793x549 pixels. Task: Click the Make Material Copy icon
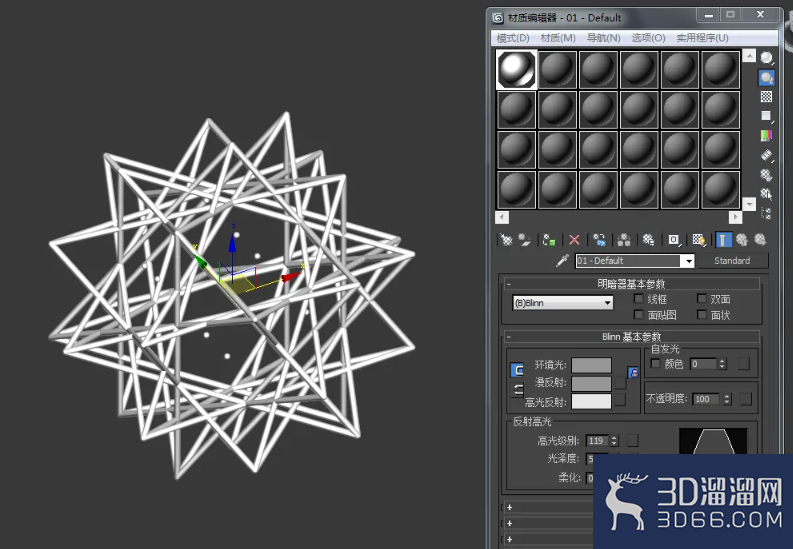click(599, 240)
